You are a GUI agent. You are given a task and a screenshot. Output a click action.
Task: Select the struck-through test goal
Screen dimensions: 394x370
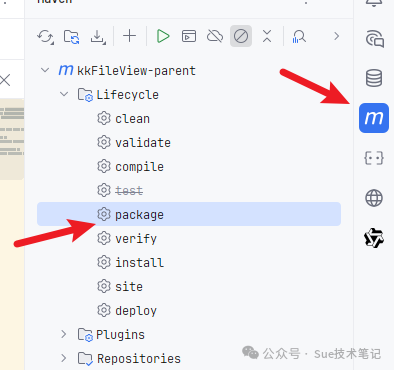[129, 191]
